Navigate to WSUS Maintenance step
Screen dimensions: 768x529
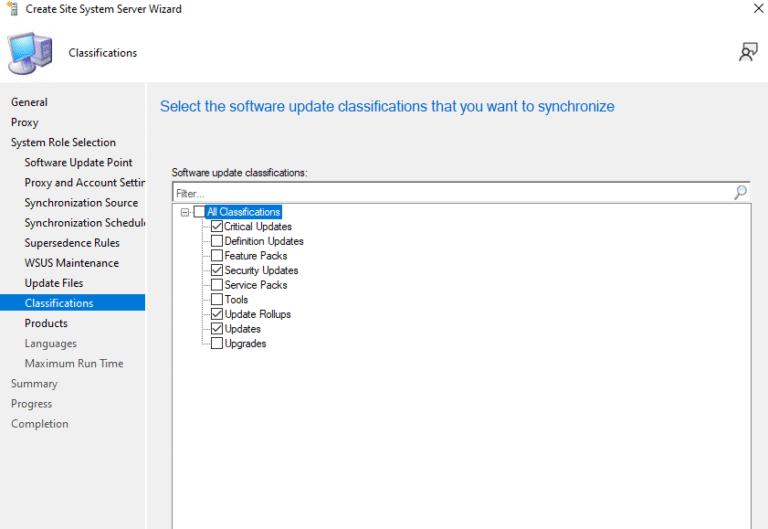[x=71, y=263]
